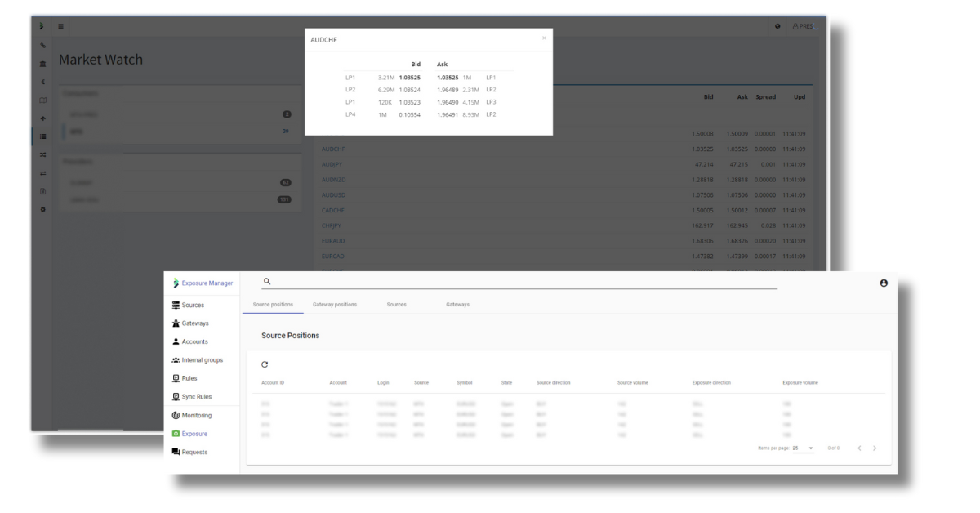Switch to the Gateways tab above Source Positions
Viewport: 980px width, 513px height.
point(457,305)
